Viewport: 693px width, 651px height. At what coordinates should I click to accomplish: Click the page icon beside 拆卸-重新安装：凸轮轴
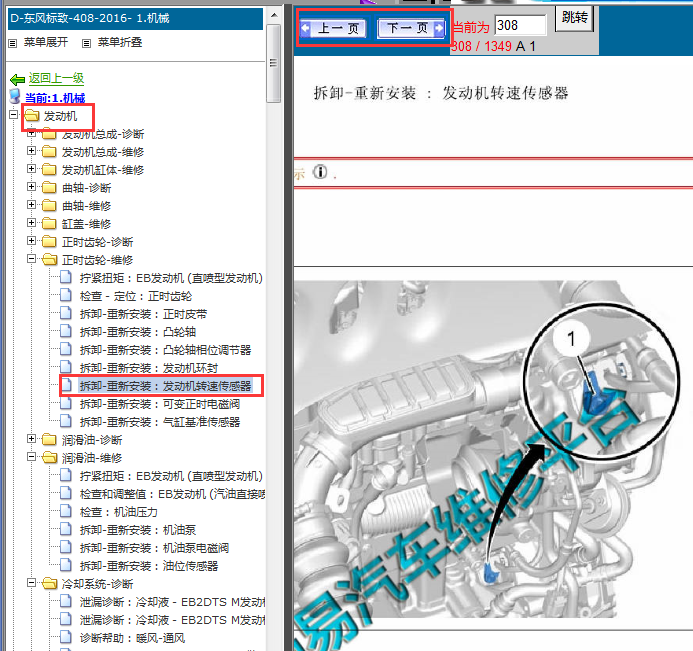click(67, 332)
